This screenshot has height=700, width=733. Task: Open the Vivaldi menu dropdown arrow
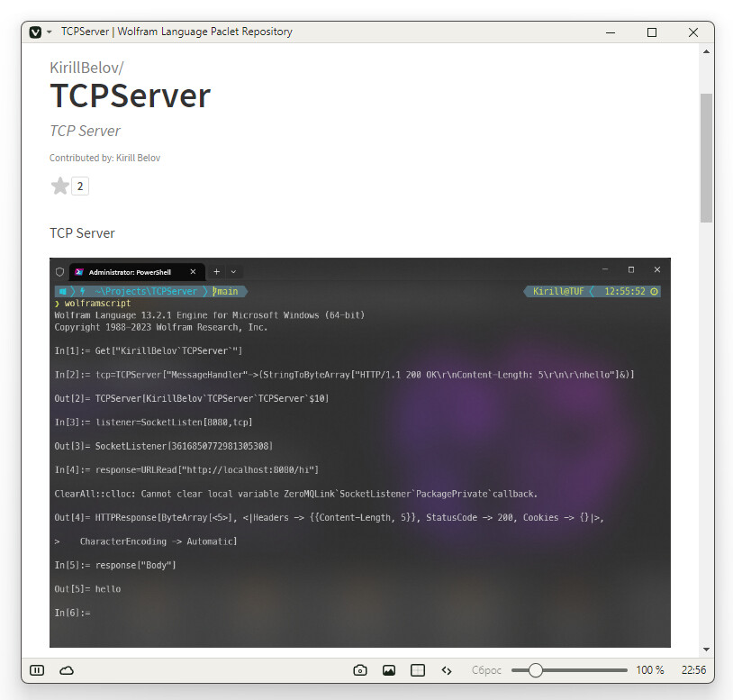pyautogui.click(x=50, y=32)
